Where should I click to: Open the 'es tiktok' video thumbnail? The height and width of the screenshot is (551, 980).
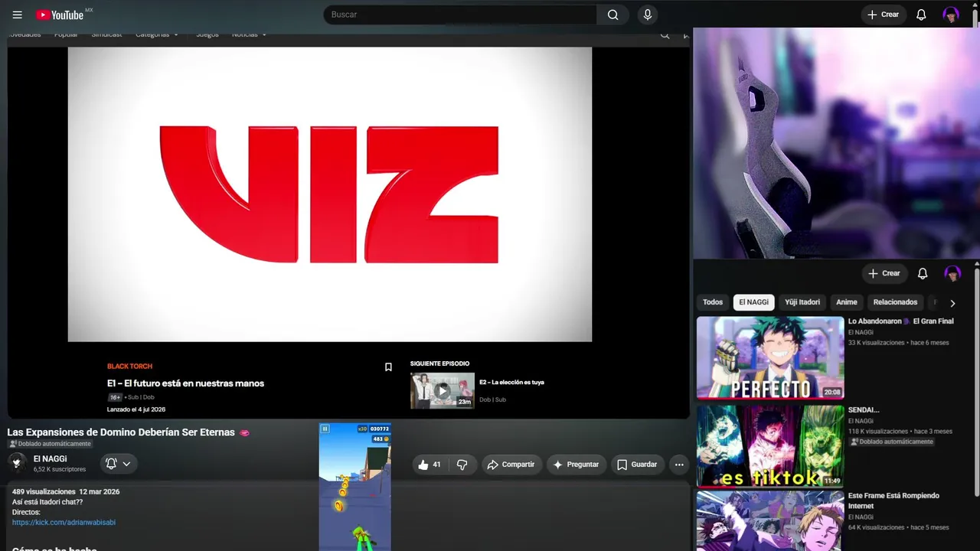point(770,446)
